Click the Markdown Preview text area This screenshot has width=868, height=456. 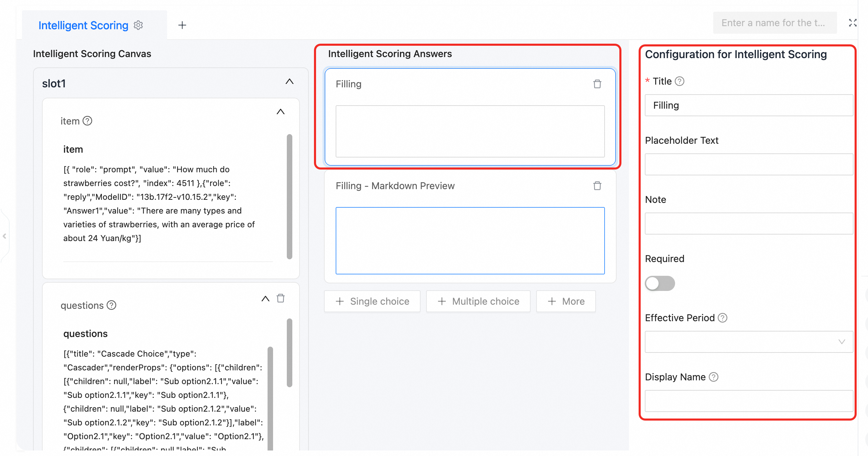470,241
